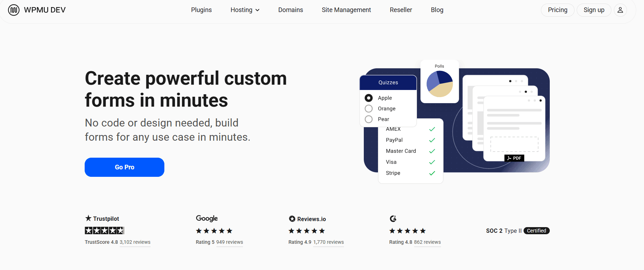Image resolution: width=644 pixels, height=270 pixels.
Task: Click the WPMU DEV logo icon
Action: click(14, 10)
